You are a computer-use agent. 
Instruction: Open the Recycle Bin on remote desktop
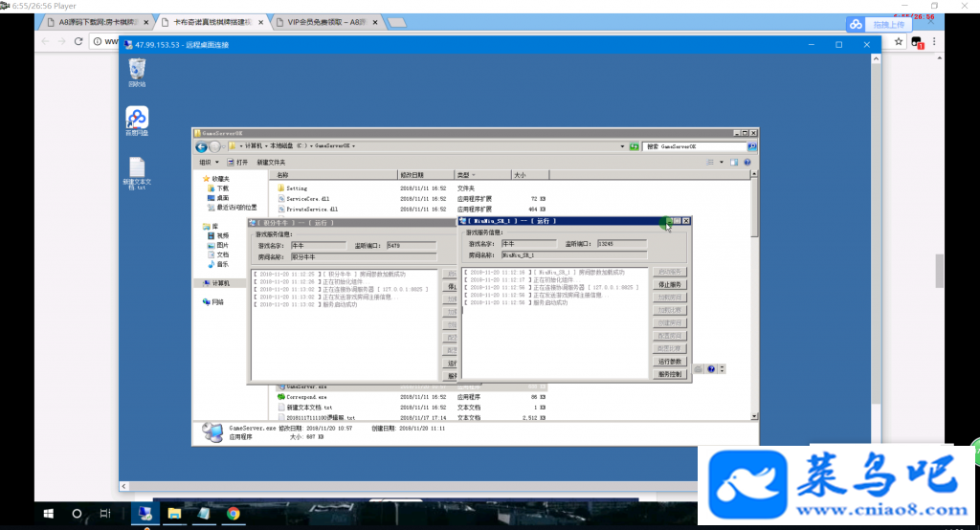137,70
